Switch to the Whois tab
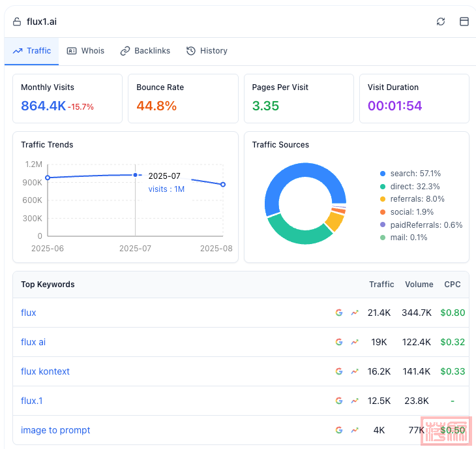Screen dimensions: 476x449 85,51
